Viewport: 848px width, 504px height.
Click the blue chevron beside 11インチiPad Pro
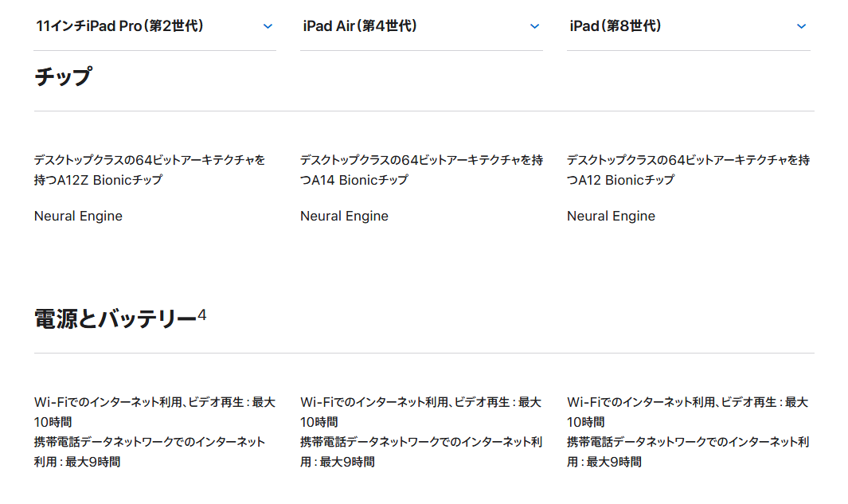tap(268, 26)
